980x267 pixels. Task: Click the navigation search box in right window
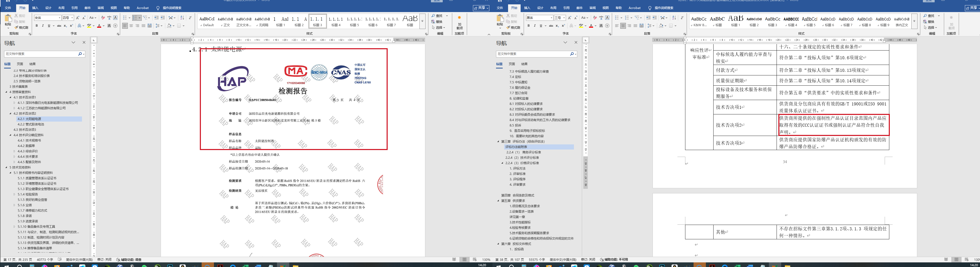(533, 54)
